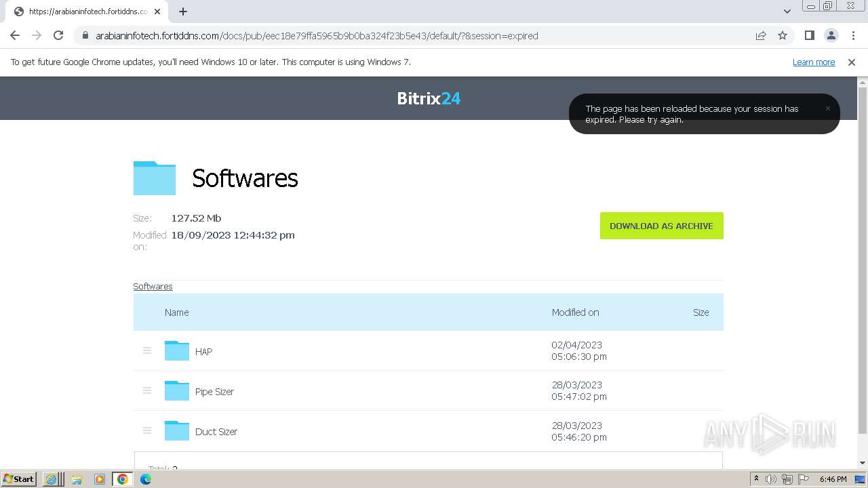Click the large Softwares folder icon

click(x=155, y=178)
